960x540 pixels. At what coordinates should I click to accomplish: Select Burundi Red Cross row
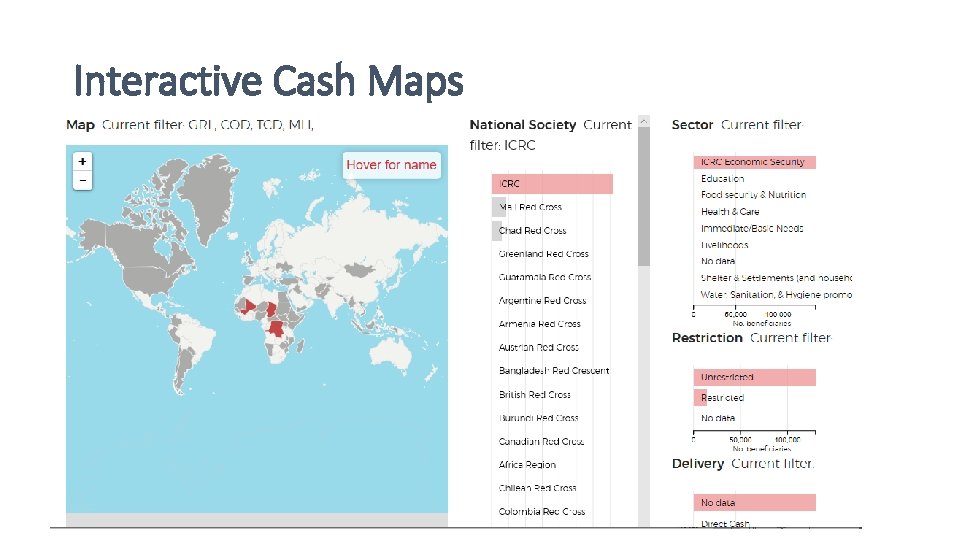click(538, 418)
